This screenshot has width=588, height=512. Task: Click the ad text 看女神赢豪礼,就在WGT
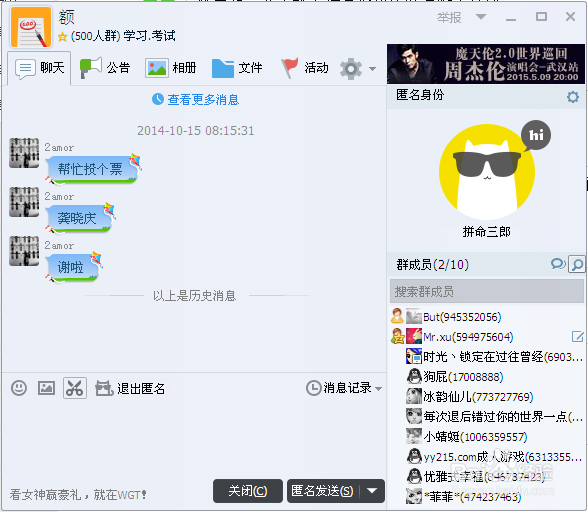pyautogui.click(x=78, y=495)
